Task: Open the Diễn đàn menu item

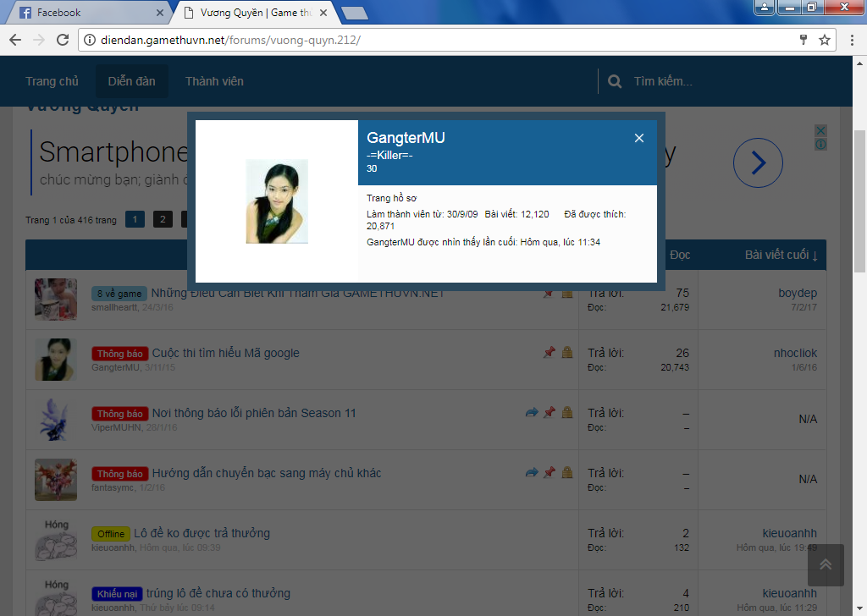Action: (x=131, y=81)
